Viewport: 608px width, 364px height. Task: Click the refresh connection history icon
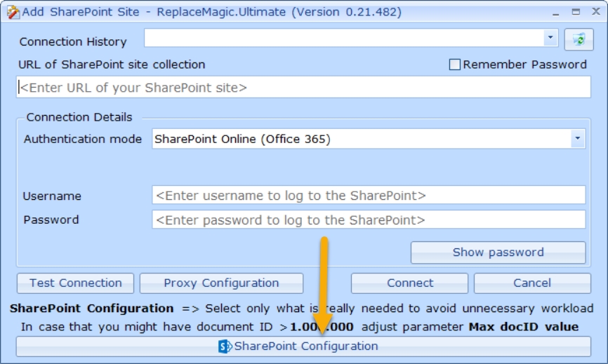[579, 39]
